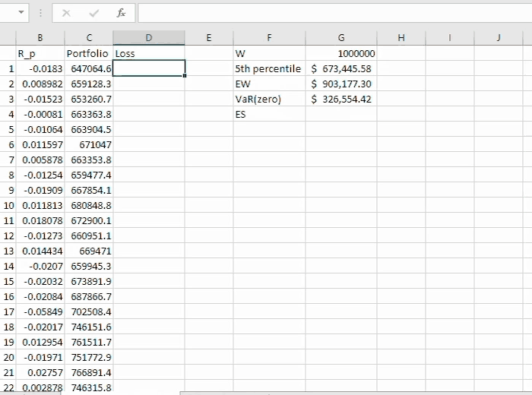The image size is (532, 395).
Task: Select the Portfolio cell 751772.9
Action: coord(89,357)
